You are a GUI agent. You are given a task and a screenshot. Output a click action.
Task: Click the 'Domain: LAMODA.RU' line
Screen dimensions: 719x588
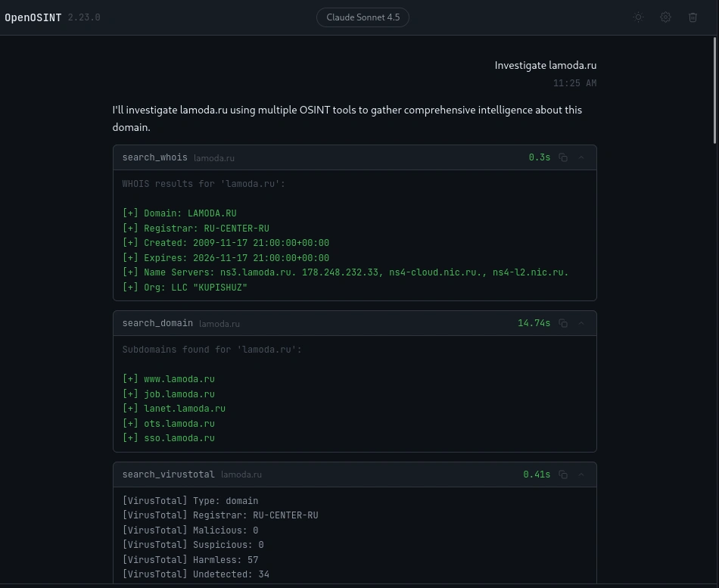179,213
